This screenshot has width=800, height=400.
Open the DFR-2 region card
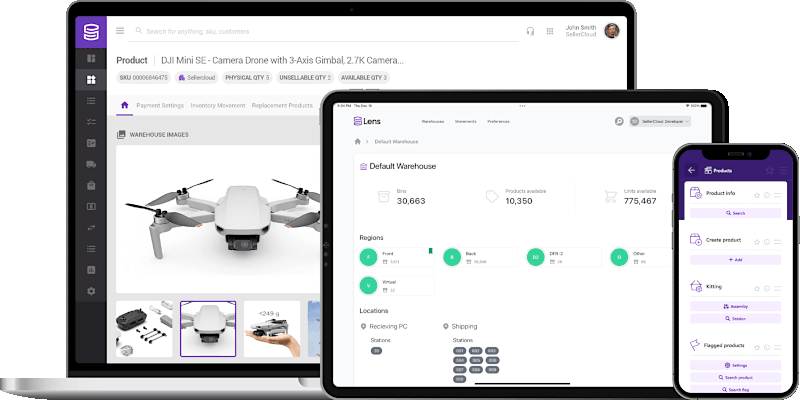coord(564,257)
